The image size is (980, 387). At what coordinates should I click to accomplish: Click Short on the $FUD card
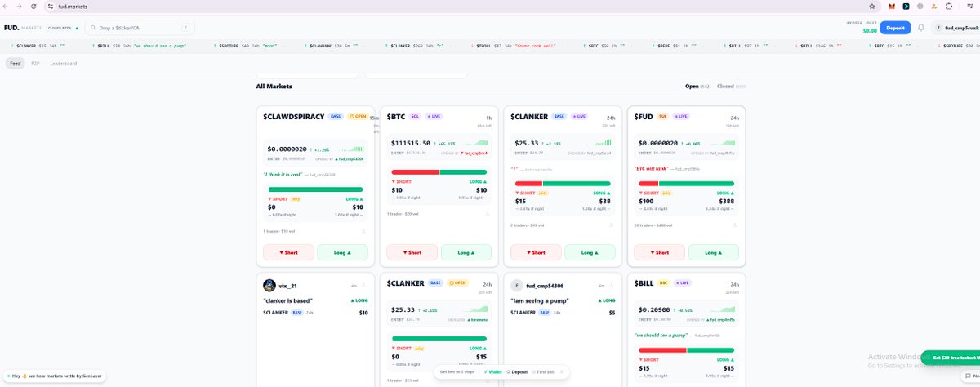tap(658, 252)
